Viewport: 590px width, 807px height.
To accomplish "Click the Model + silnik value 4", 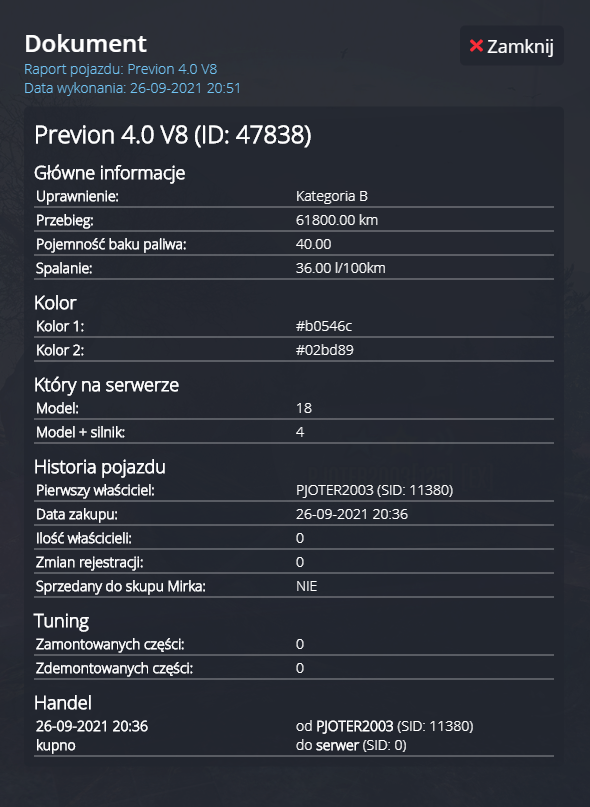I will point(300,432).
